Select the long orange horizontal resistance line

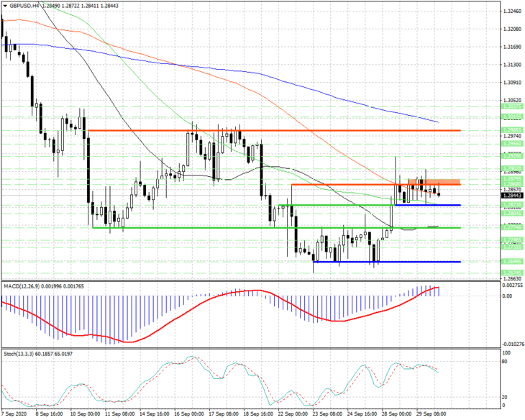click(274, 131)
